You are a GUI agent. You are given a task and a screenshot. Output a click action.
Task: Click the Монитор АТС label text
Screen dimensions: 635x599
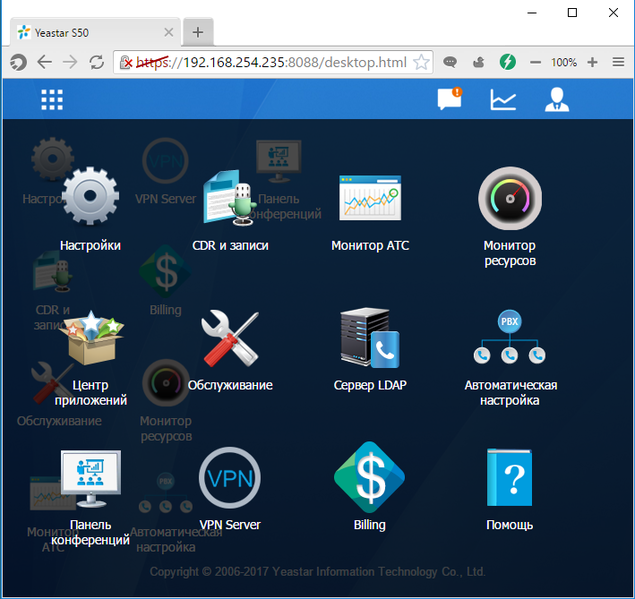(x=370, y=245)
